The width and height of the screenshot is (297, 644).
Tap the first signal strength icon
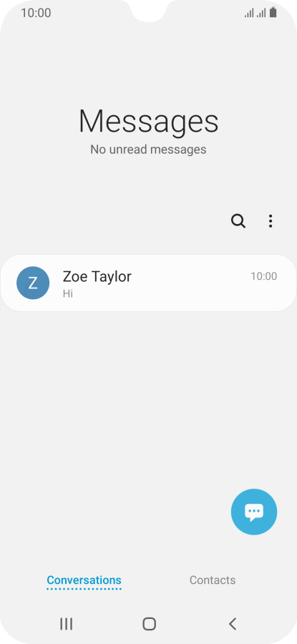coord(249,13)
